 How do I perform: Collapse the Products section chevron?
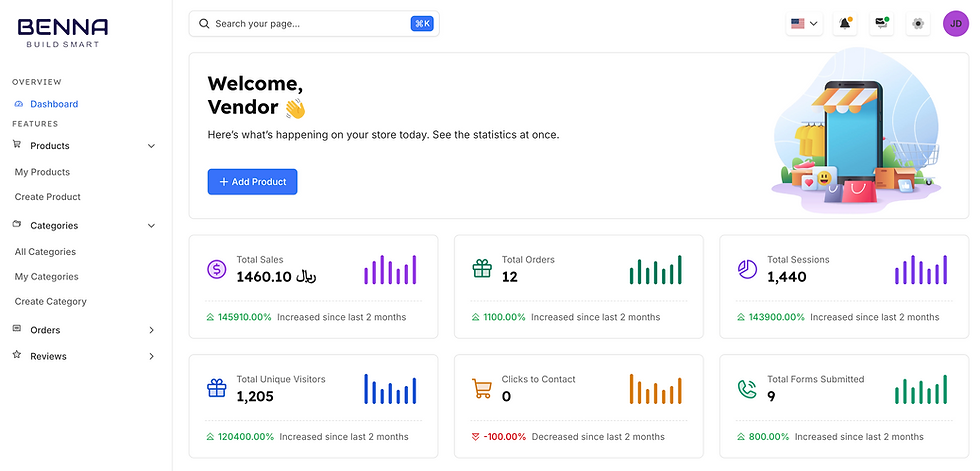coord(151,146)
